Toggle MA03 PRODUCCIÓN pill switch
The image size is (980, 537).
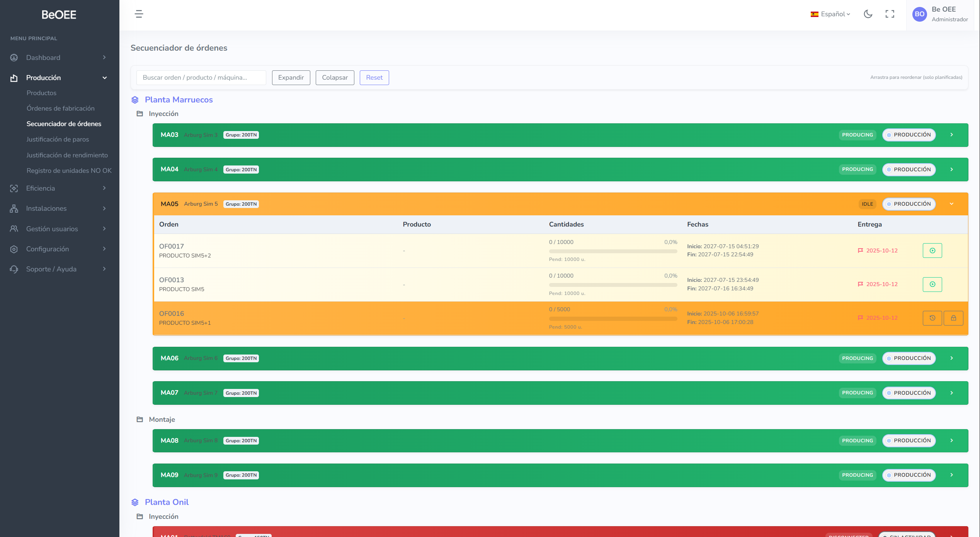point(909,135)
